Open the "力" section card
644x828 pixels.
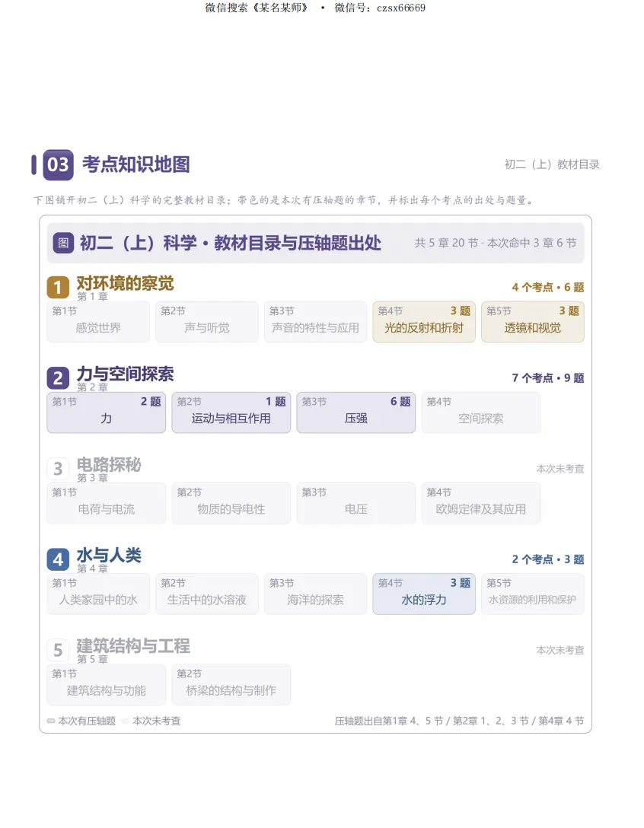click(x=106, y=412)
